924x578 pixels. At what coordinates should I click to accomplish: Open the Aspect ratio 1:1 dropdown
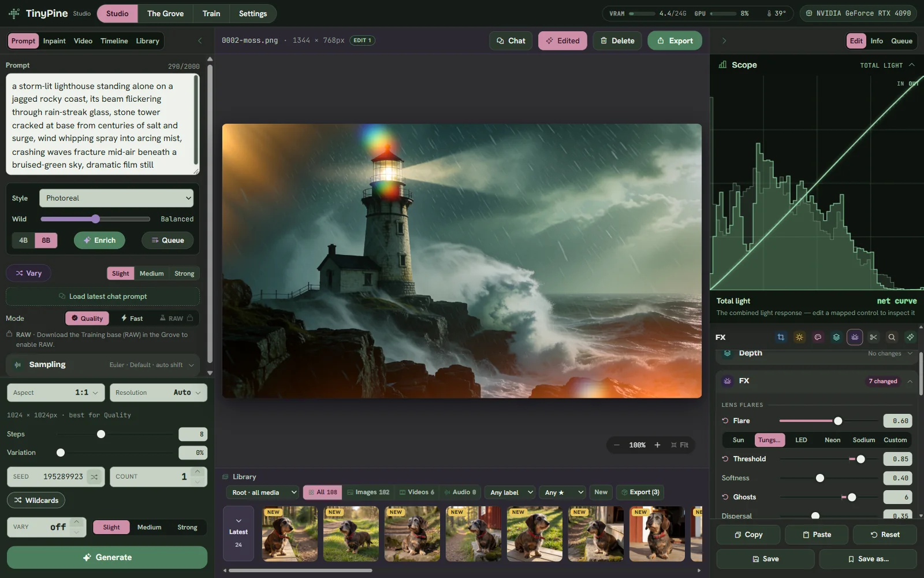[56, 392]
